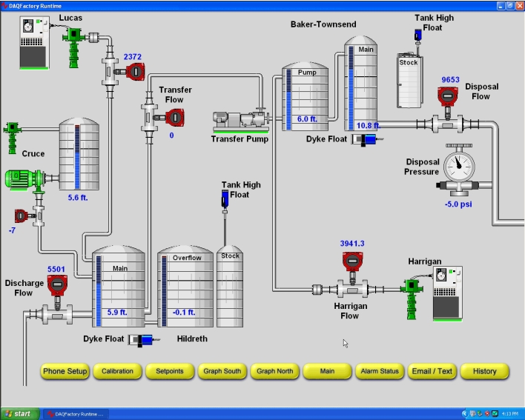Click the green Cruce wellhead pump icon
Screen dimensions: 525x420
(13, 138)
